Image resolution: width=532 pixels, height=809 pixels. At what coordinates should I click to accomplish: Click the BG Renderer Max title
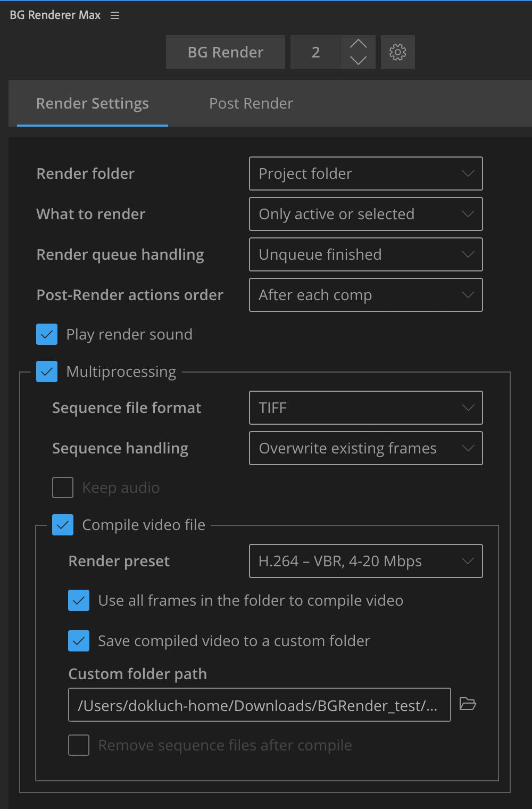click(53, 15)
